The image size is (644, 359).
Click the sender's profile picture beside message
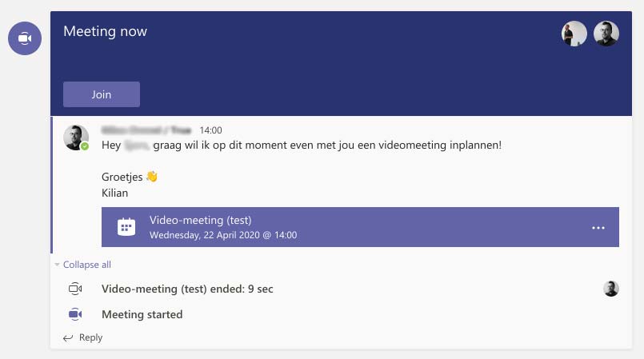coord(76,138)
